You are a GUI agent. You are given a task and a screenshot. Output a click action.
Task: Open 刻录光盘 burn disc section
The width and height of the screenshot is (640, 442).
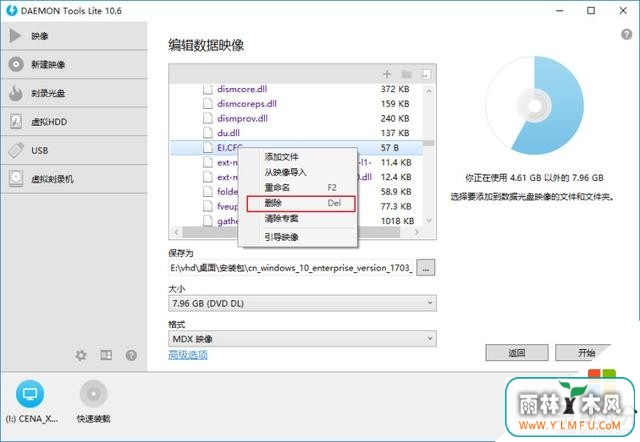[73, 93]
